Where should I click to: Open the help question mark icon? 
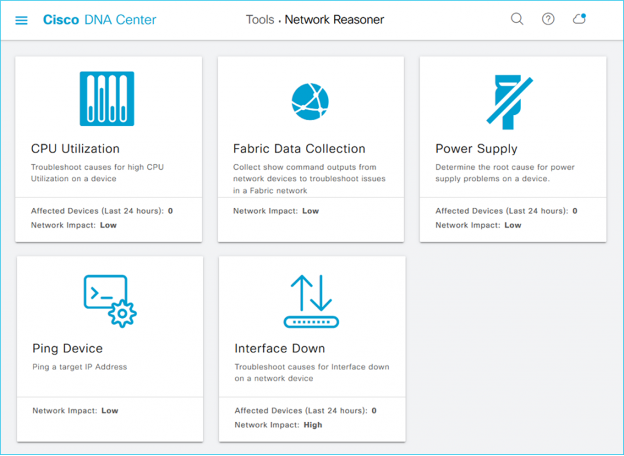[x=548, y=19]
